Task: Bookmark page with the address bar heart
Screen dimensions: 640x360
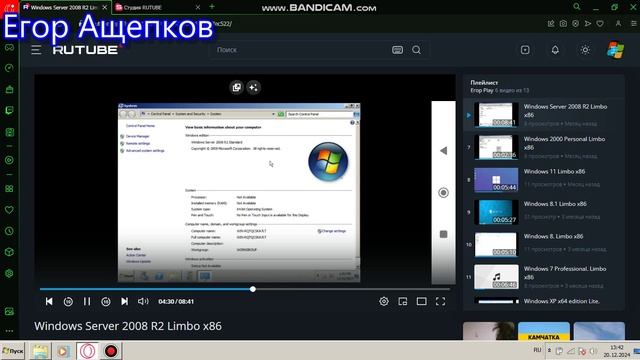Action: 600,24
